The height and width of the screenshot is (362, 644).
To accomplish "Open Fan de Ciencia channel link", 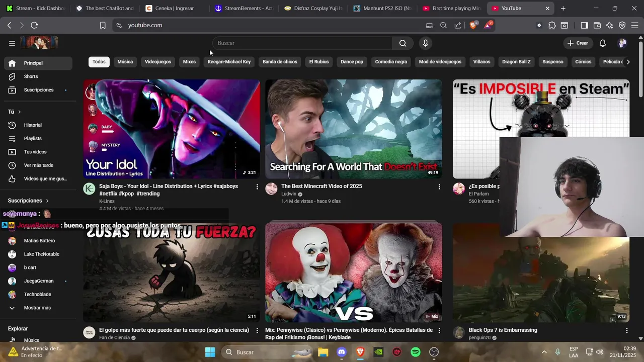I will point(114,338).
